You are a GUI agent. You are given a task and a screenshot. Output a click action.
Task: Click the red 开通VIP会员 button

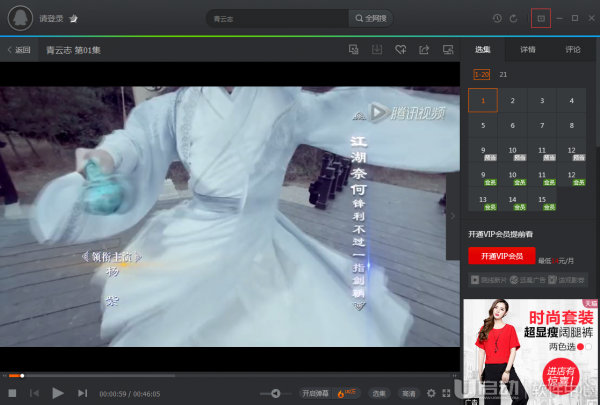tap(502, 256)
